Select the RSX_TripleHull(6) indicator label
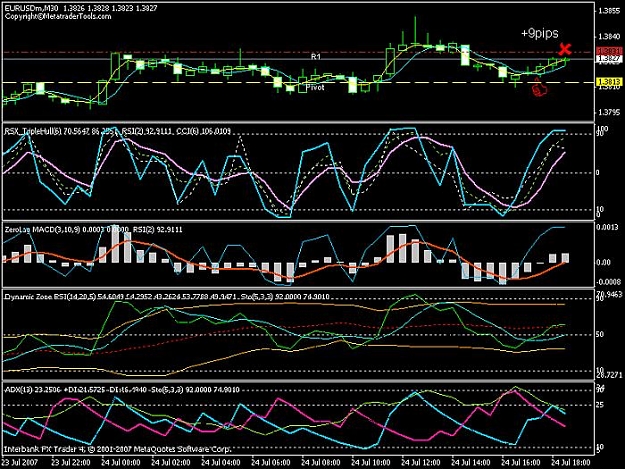The width and height of the screenshot is (625, 469). [32, 131]
